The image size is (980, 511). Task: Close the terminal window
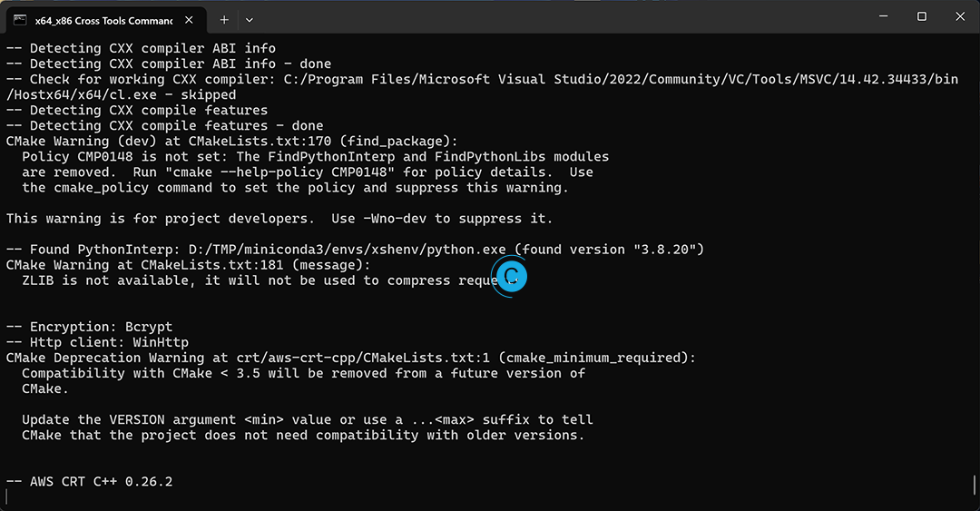pyautogui.click(x=960, y=16)
